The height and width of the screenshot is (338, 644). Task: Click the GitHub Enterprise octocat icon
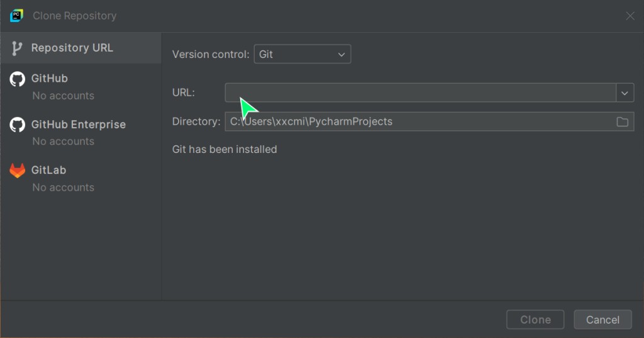(x=17, y=125)
